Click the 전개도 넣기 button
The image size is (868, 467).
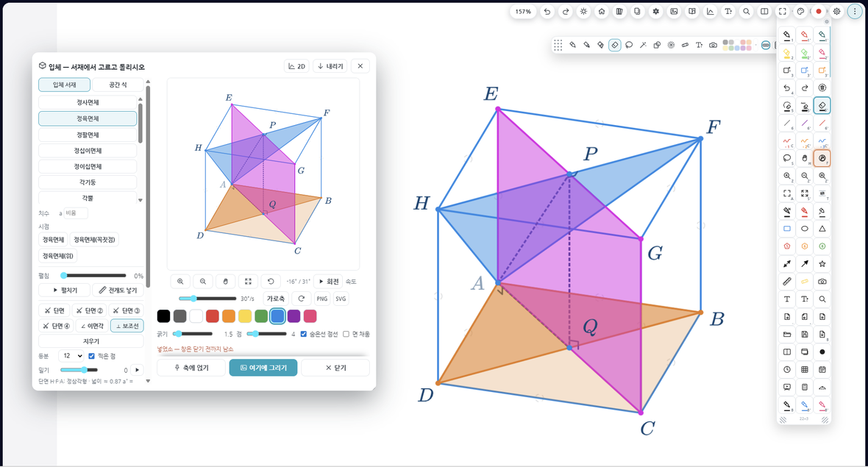point(118,290)
